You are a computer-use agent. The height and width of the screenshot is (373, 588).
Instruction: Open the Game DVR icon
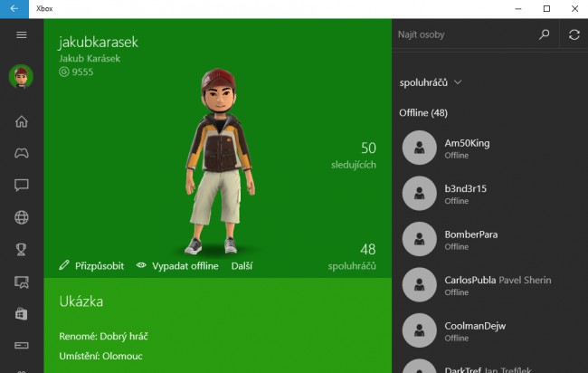(22, 282)
